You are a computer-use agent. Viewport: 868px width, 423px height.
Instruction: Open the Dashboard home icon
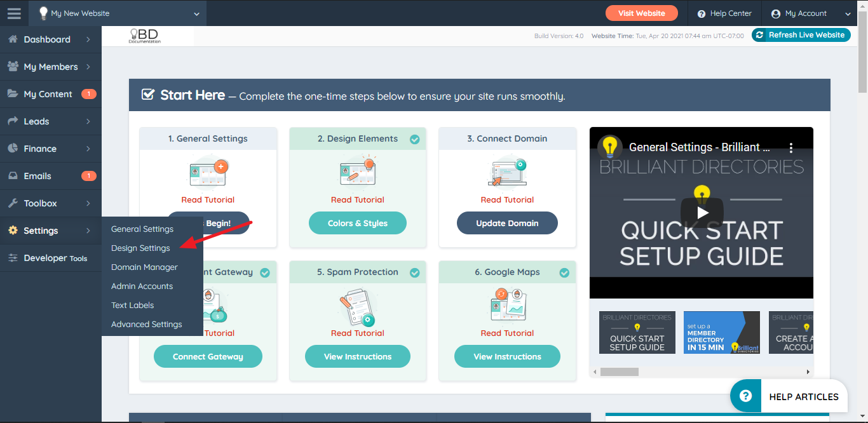14,39
